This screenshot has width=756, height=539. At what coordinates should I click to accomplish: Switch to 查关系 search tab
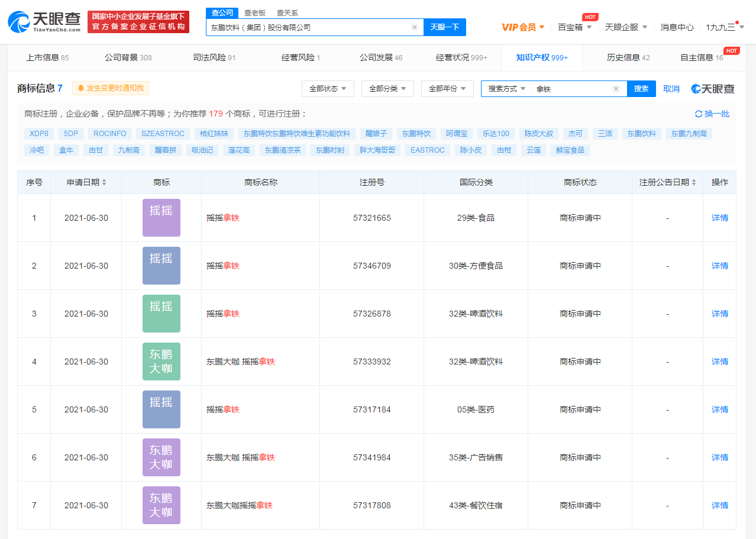coord(287,12)
